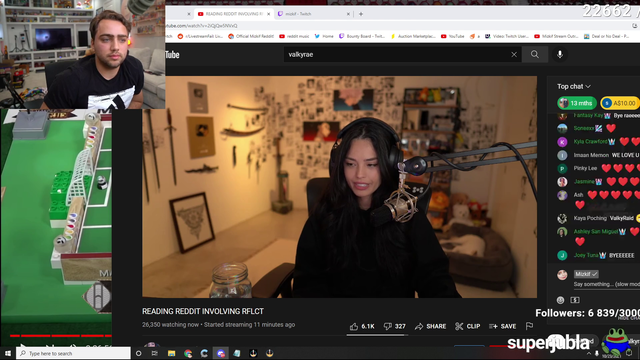Open Cortana from the taskbar circle

pos(138,353)
